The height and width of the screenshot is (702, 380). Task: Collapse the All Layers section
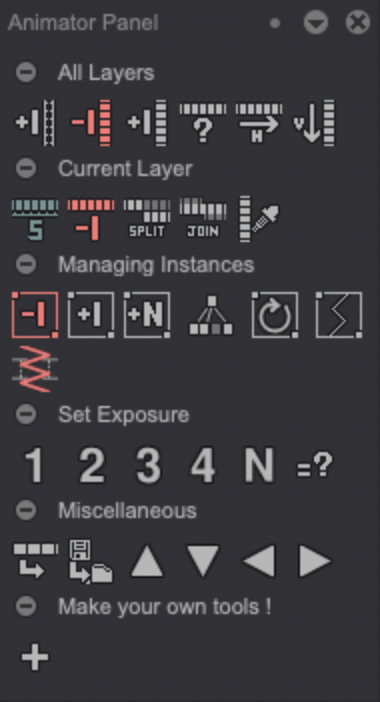tap(26, 73)
